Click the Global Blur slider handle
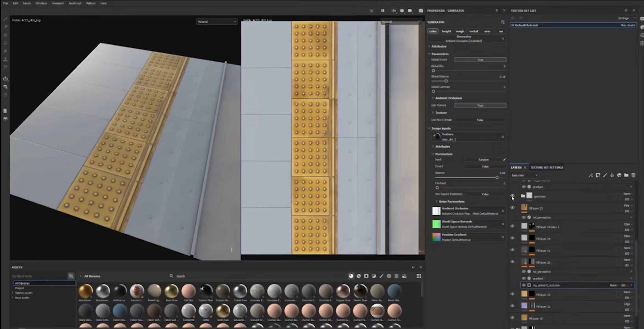The height and width of the screenshot is (329, 644). [433, 71]
